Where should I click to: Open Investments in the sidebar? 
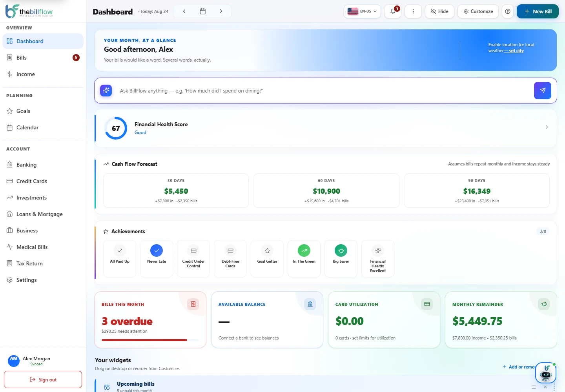(x=43, y=198)
